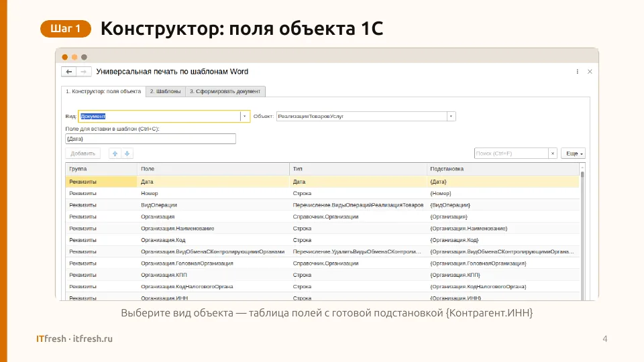Click the form title Универсальная печать по шаблонам Word

click(172, 72)
